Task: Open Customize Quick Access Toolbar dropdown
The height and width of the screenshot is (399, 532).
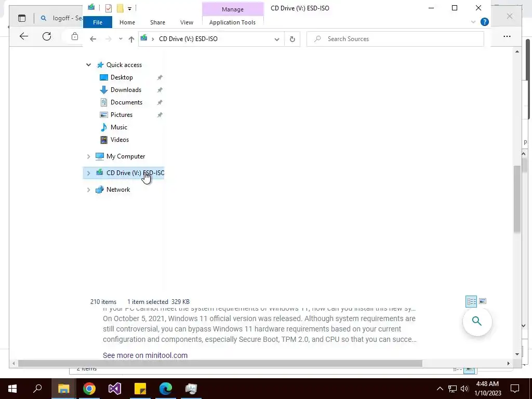Action: (x=129, y=8)
